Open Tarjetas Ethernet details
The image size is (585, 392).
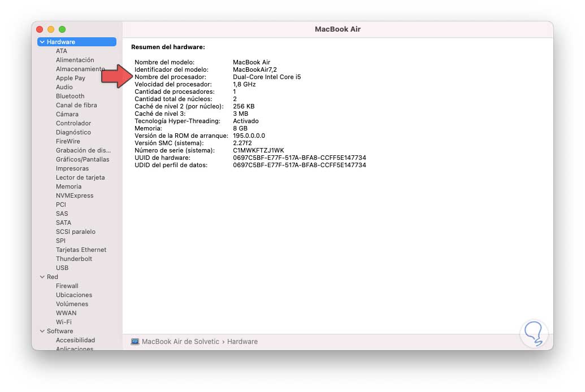(81, 250)
